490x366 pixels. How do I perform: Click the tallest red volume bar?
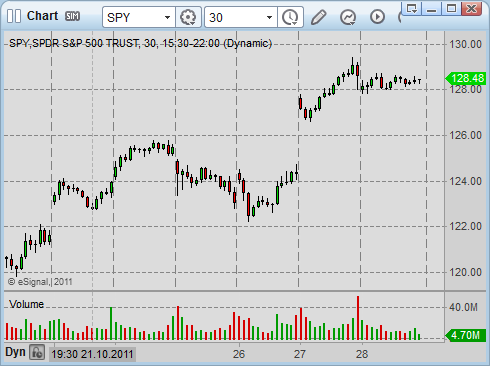click(358, 318)
